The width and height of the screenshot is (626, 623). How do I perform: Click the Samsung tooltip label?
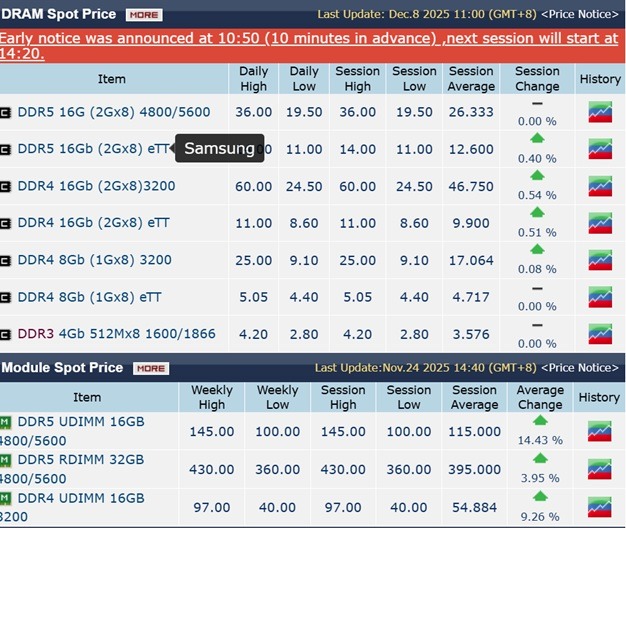219,149
